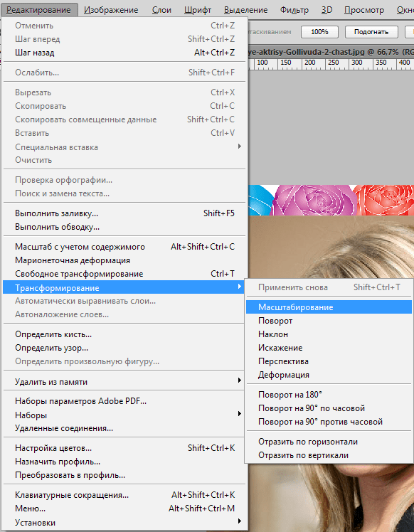
Task: Select Деформация transform option
Action: (x=329, y=375)
